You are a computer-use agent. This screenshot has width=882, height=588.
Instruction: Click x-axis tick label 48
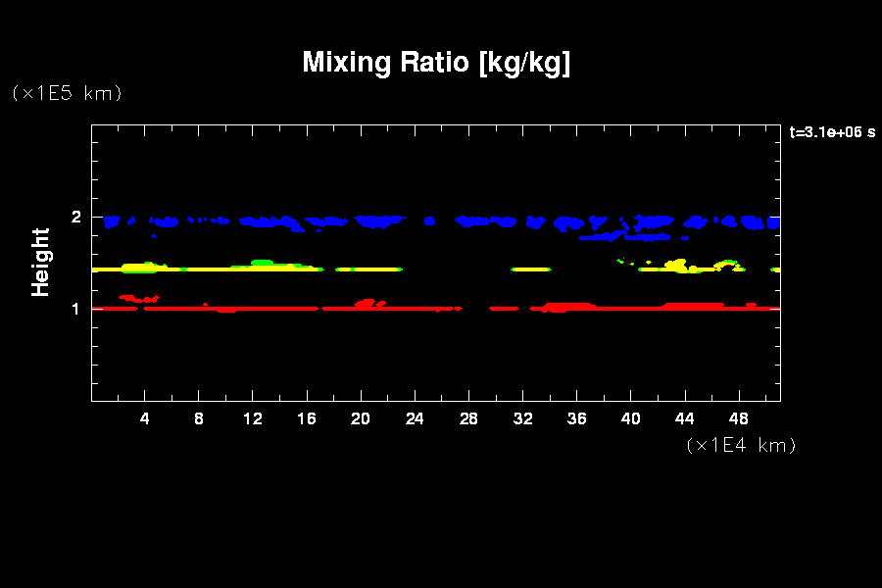[739, 418]
